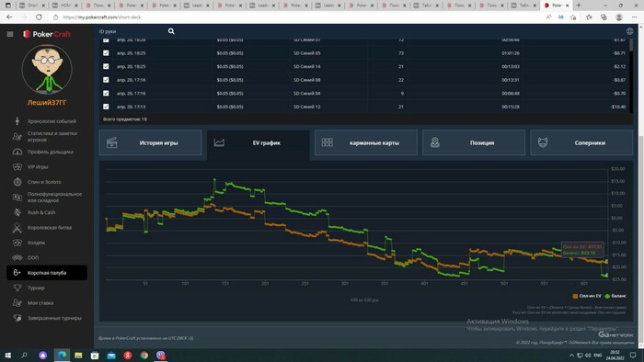Open the browser profile icon
Viewport: 644px width, 362px height.
coord(619,17)
